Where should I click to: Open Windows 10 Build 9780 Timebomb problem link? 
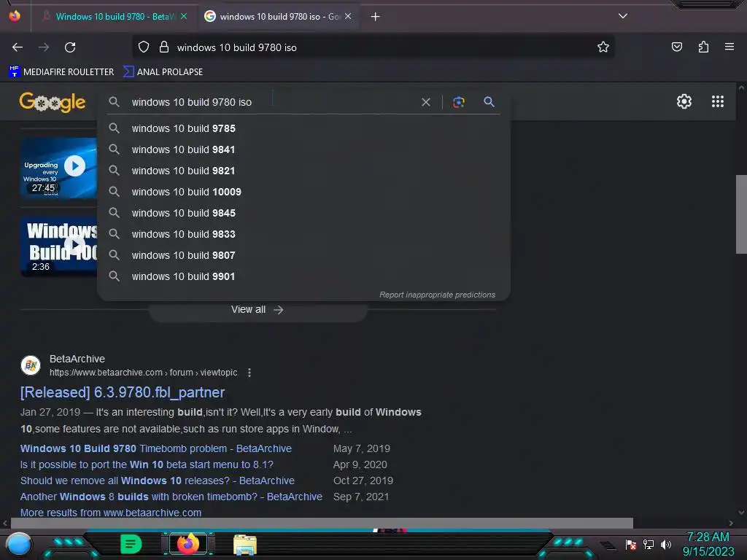click(x=156, y=448)
